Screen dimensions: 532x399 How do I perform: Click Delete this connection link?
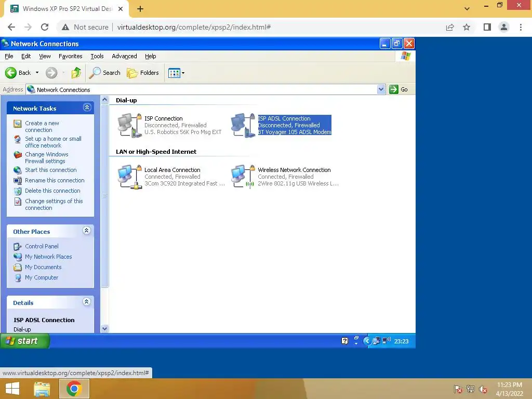tap(52, 191)
